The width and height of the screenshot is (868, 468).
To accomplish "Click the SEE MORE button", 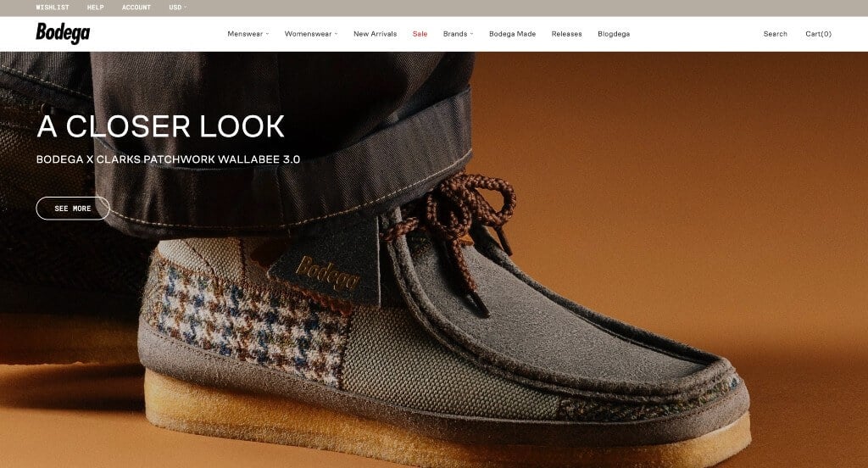I will pos(73,209).
